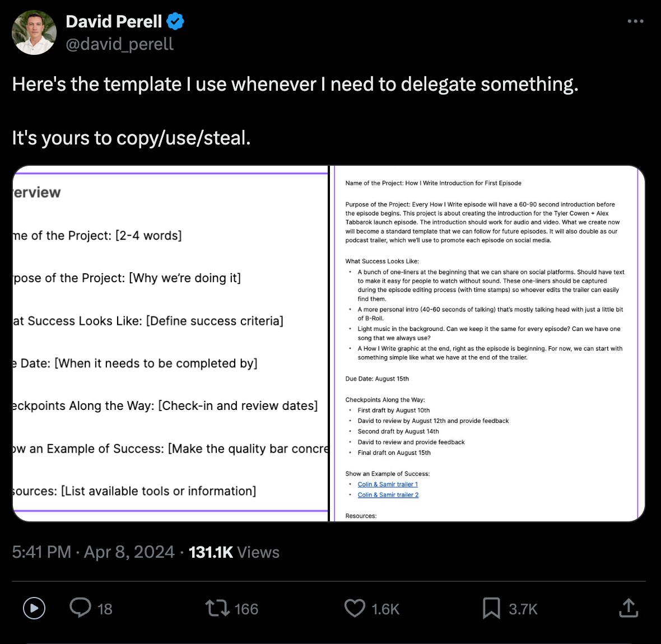Click the tweet text about delegating

[x=295, y=85]
